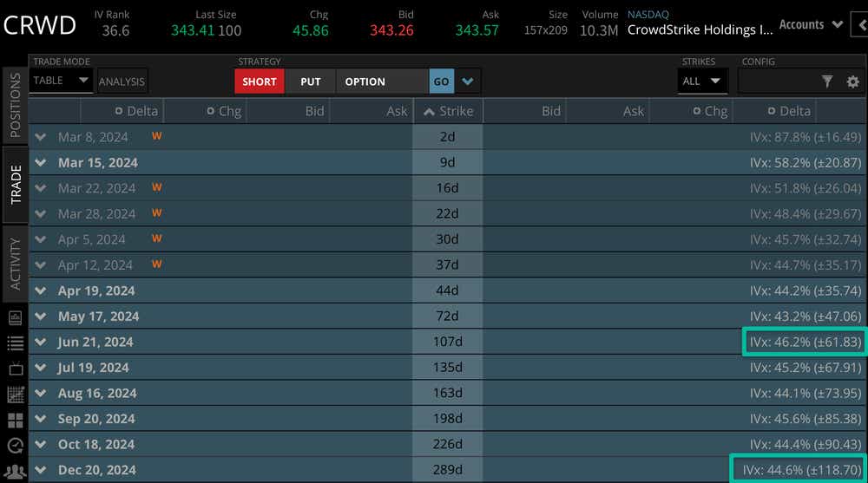Expand the Mar 22, 2024 expiration chevron
The width and height of the screenshot is (868, 483).
coord(41,188)
